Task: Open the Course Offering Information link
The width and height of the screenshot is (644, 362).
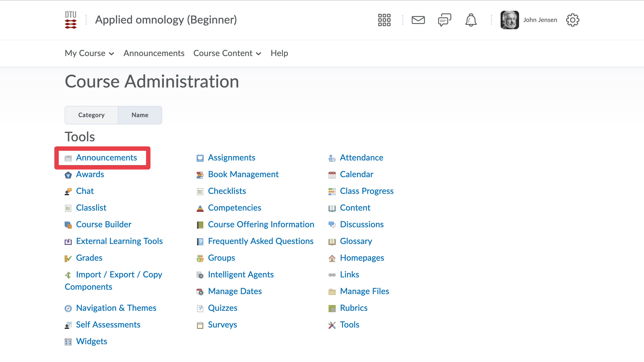Action: (261, 224)
